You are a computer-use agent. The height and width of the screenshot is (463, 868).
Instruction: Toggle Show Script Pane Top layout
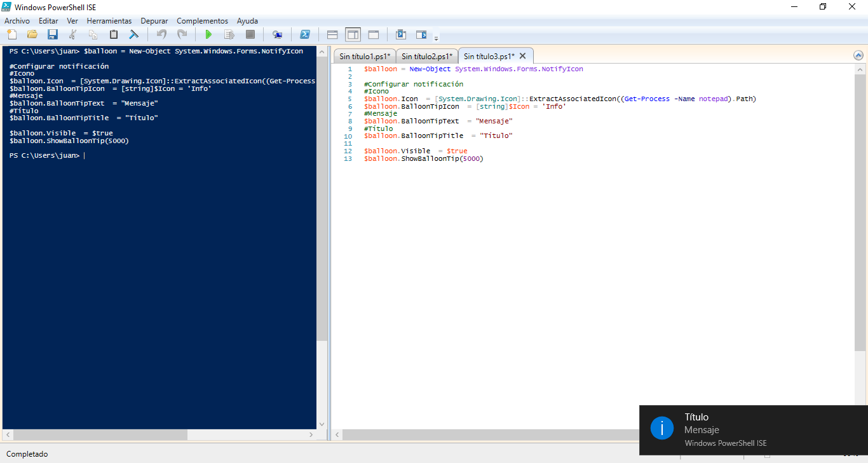click(331, 34)
